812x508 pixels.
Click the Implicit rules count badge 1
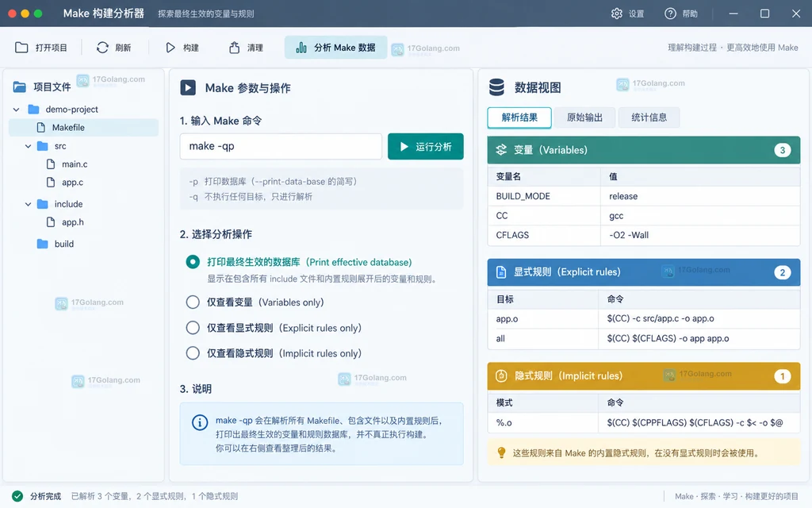tap(783, 376)
